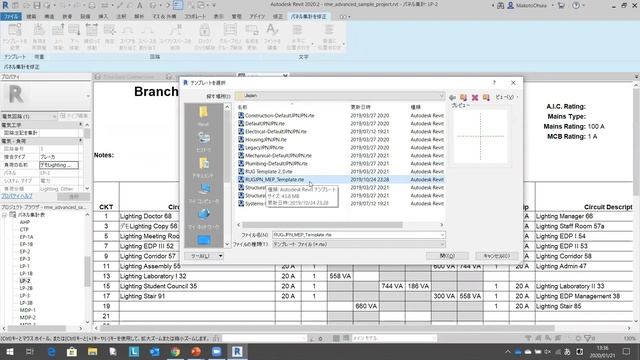Click the Open button in dialog

pos(447,256)
